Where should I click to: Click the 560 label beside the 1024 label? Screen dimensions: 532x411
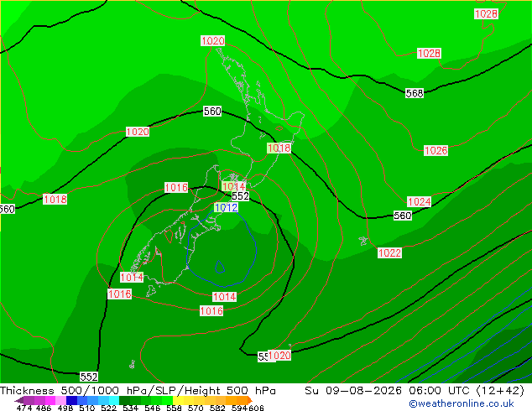click(x=403, y=216)
